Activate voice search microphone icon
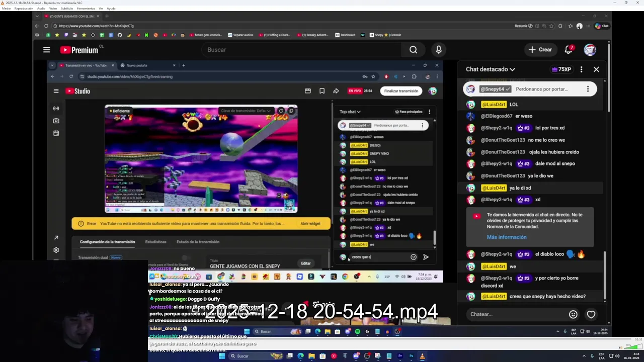Screen dimensions: 644x362 coord(438,50)
